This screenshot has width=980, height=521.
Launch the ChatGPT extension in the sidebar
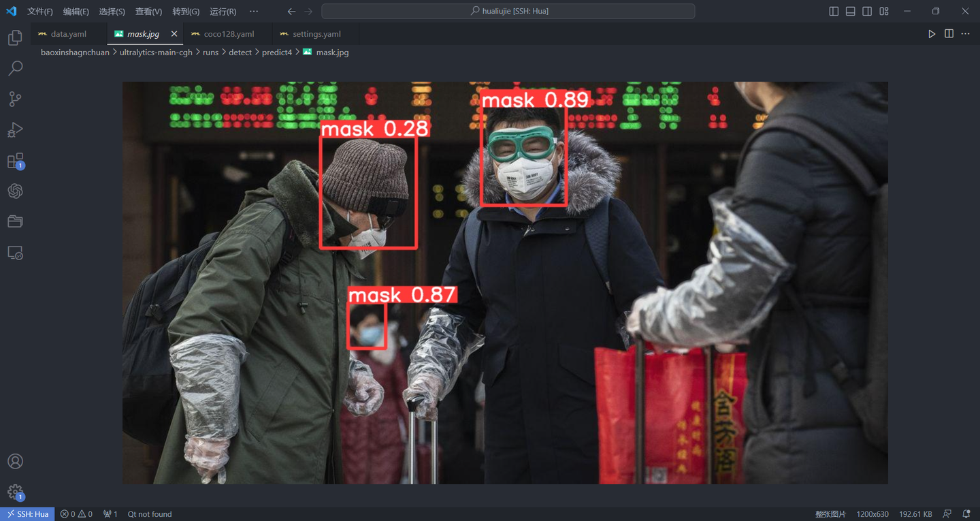[14, 191]
